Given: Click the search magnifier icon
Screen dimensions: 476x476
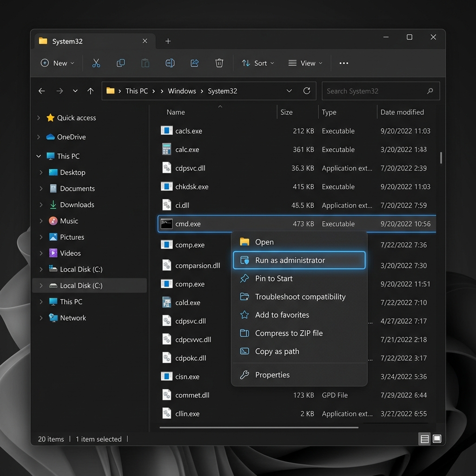Looking at the screenshot, I should click(430, 91).
